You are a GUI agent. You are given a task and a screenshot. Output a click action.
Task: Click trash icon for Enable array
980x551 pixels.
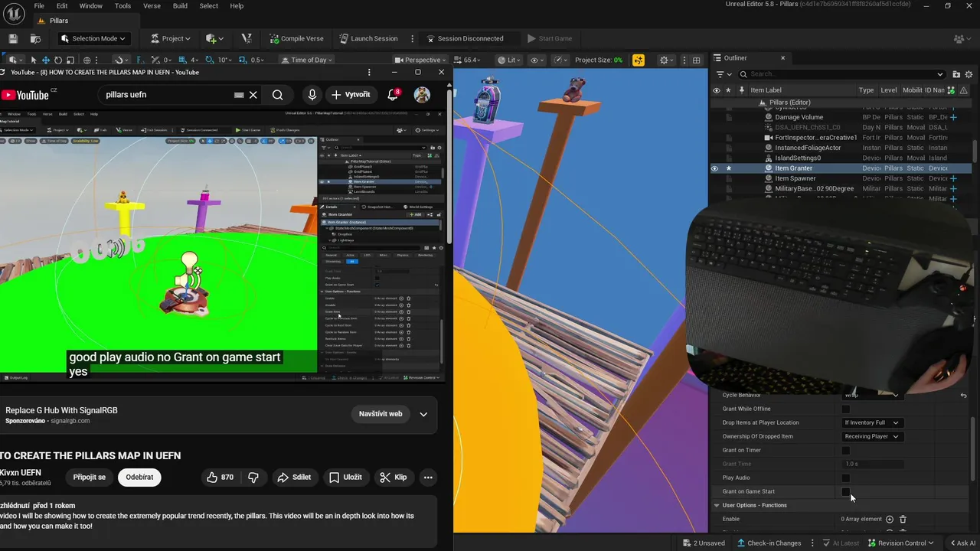coord(903,519)
